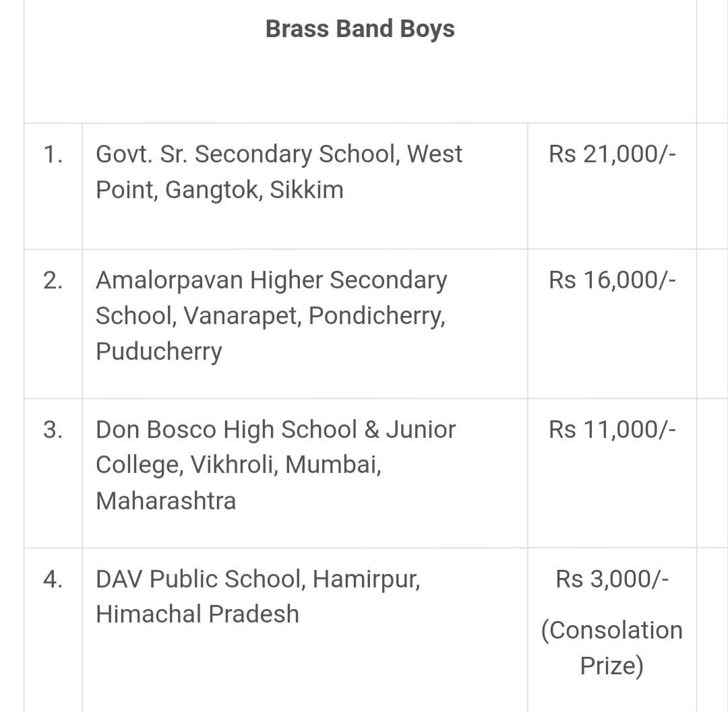Click Don Bosco High School & Junior text
Viewport: 728px width, 712px height.
pos(276,430)
